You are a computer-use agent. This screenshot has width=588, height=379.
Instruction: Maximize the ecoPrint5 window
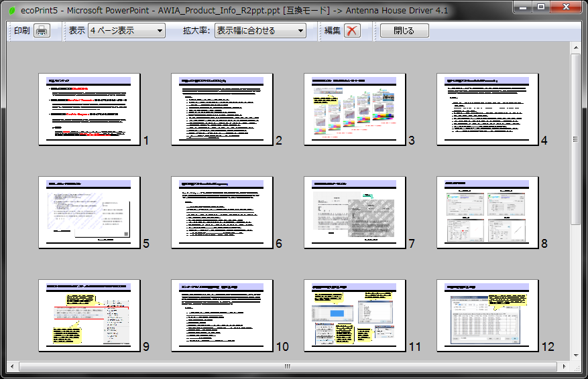point(541,7)
